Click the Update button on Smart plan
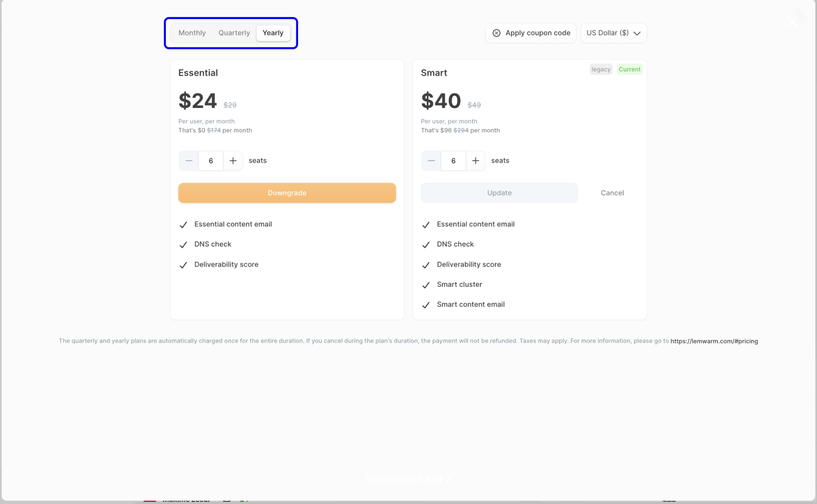The height and width of the screenshot is (504, 817). (x=499, y=193)
